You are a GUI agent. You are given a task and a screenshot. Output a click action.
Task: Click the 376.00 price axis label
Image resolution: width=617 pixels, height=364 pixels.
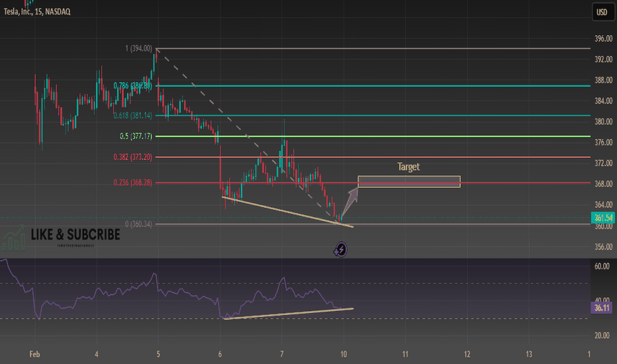point(603,142)
